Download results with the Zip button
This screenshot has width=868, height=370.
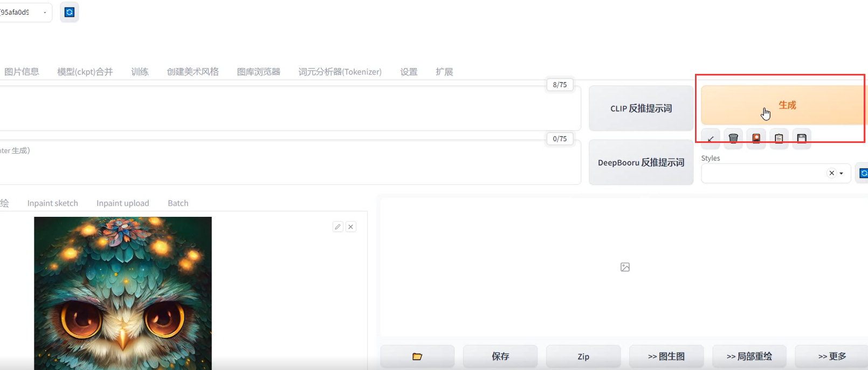click(583, 357)
